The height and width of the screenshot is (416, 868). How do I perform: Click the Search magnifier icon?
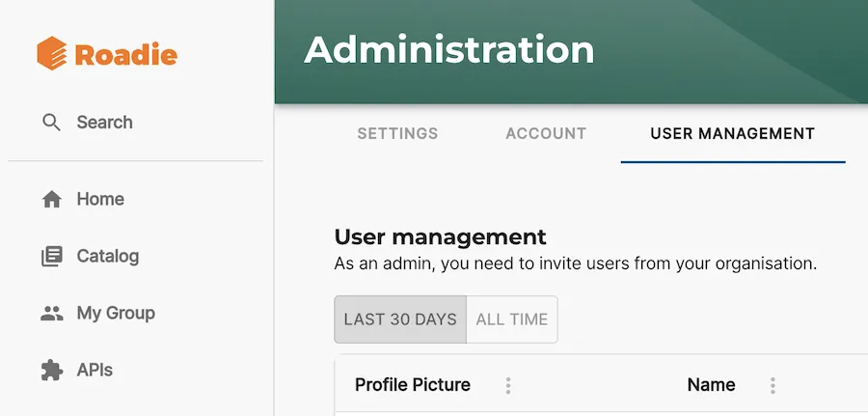pos(51,123)
